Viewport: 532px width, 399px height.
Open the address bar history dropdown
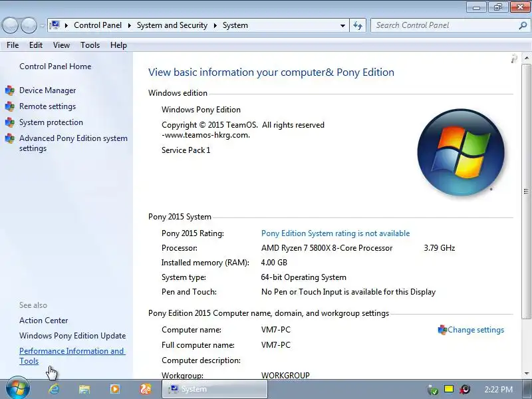click(342, 25)
